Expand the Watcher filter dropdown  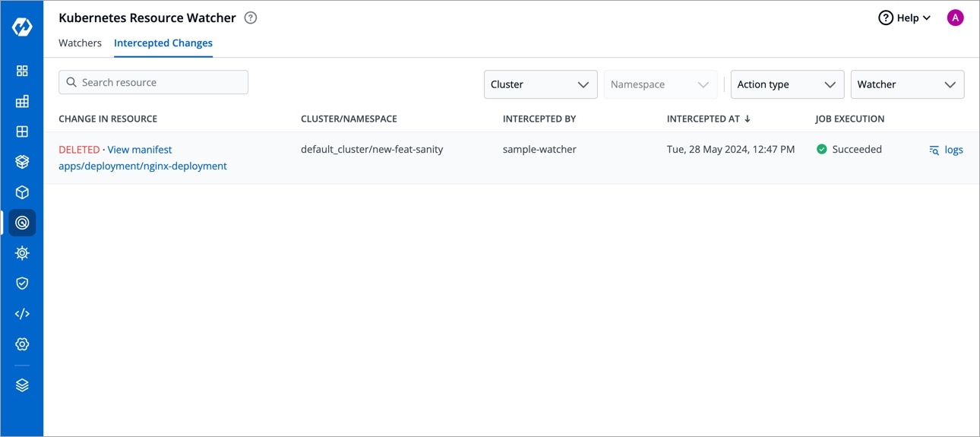(x=907, y=84)
